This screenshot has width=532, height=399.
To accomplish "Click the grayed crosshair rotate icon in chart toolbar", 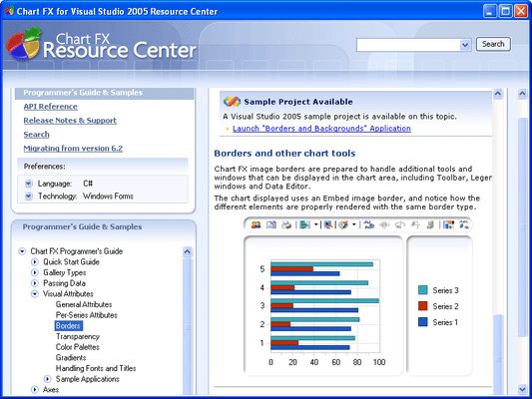I will pos(384,224).
